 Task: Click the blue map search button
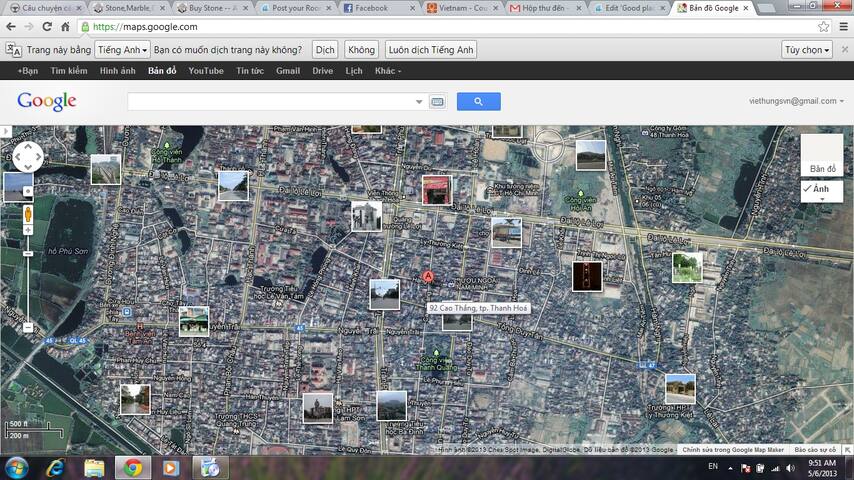[479, 101]
